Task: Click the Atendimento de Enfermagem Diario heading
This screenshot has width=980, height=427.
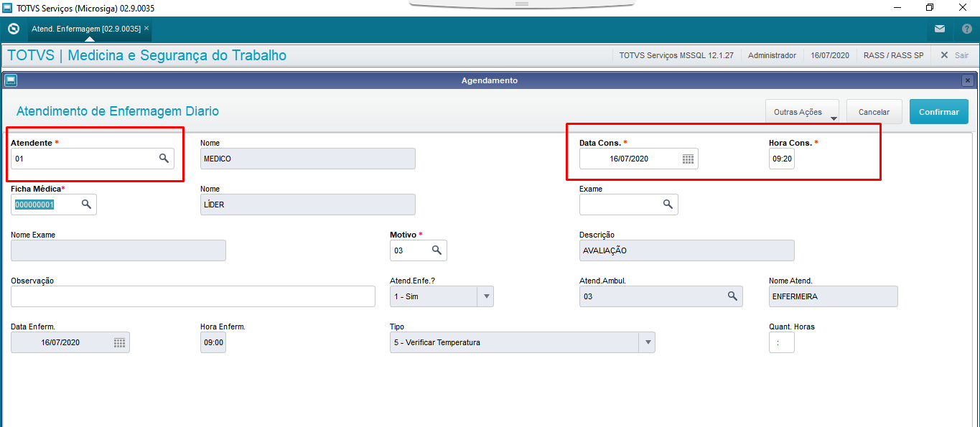Action: point(118,111)
